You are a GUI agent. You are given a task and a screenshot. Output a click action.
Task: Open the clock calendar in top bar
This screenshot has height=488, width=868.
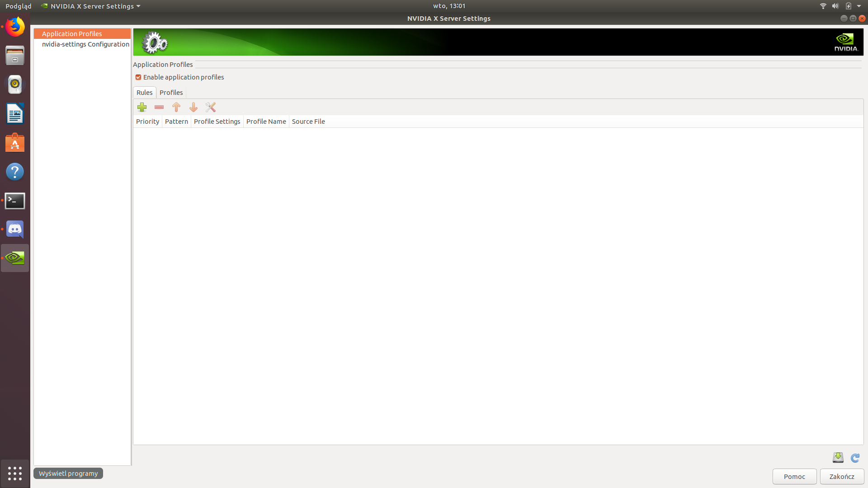449,6
